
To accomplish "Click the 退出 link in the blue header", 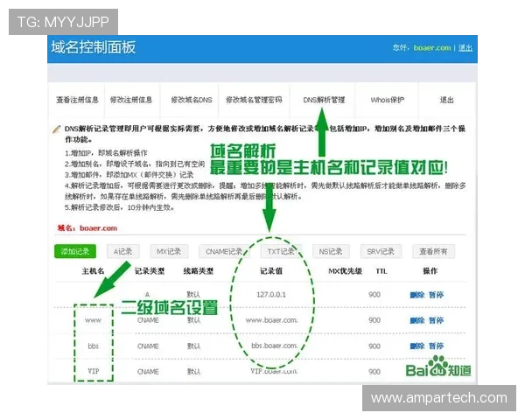I will tap(465, 48).
